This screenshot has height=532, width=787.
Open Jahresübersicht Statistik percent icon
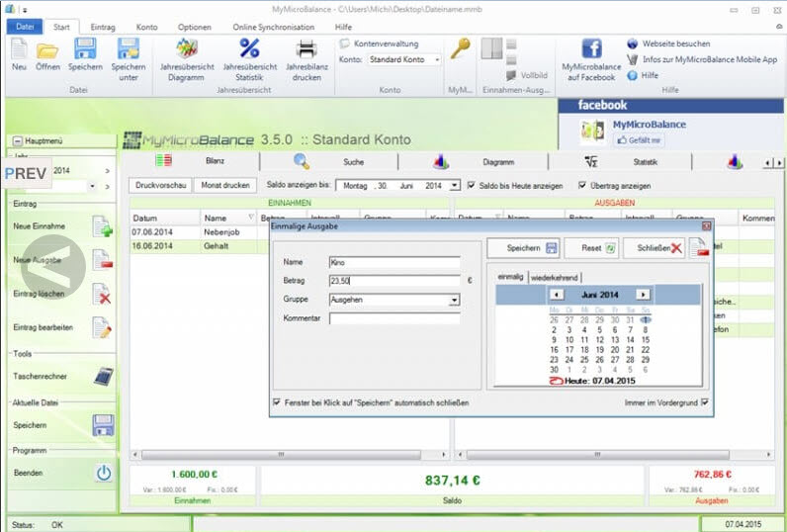[249, 48]
